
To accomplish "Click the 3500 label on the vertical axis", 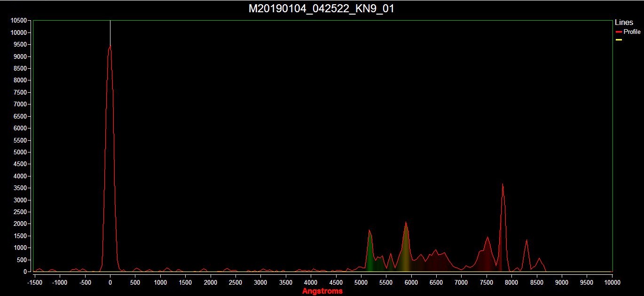I will tap(21, 188).
